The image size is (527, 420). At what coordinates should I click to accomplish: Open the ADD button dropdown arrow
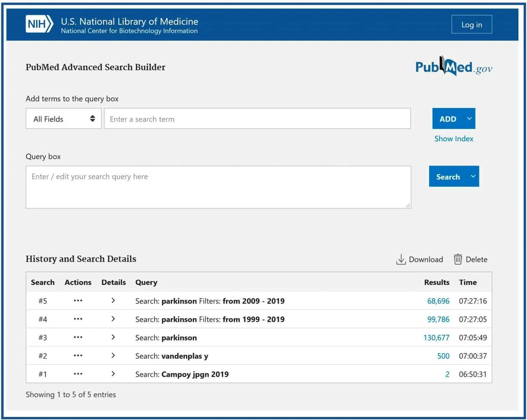(x=469, y=119)
